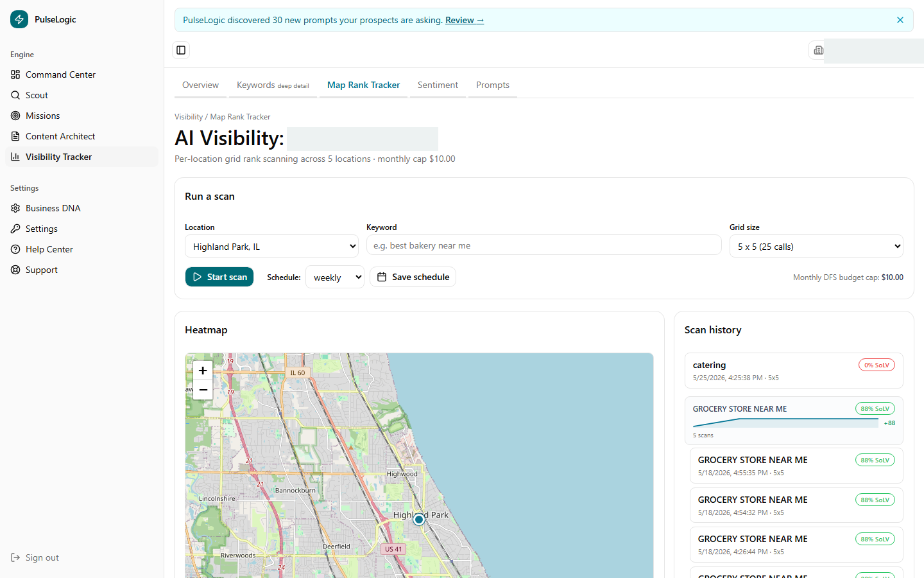Click the Help Center question icon
This screenshot has height=578, width=924.
pos(15,249)
